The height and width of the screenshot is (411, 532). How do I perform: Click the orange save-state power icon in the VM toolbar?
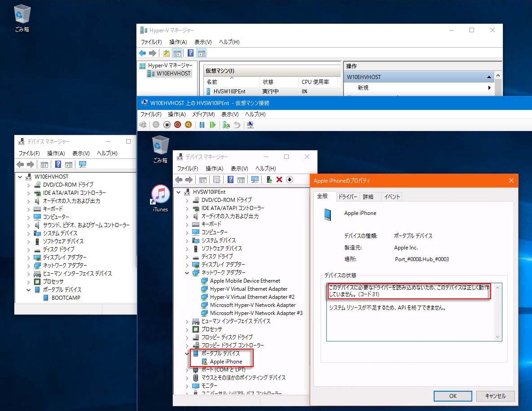coord(188,125)
